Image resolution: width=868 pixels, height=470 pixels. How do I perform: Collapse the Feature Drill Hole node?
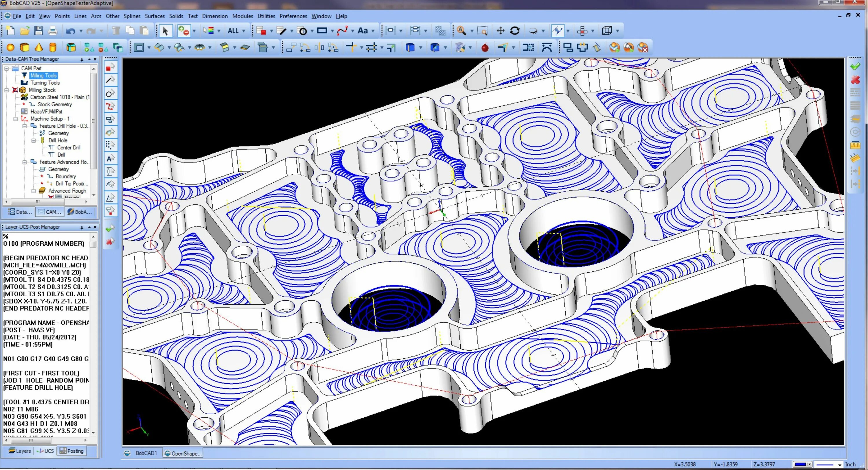click(25, 126)
